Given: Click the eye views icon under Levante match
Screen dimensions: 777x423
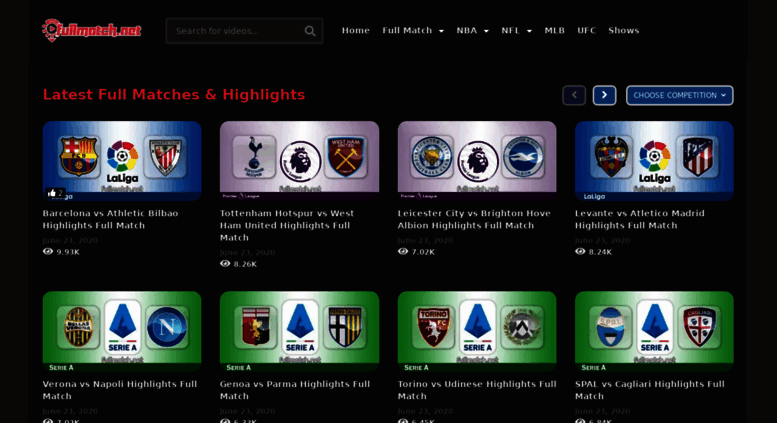Looking at the screenshot, I should pyautogui.click(x=580, y=252).
